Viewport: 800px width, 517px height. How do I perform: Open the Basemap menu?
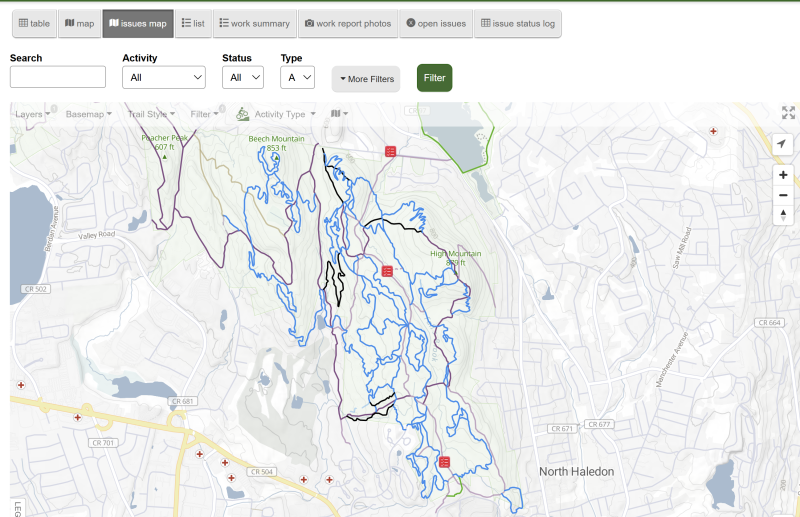89,114
